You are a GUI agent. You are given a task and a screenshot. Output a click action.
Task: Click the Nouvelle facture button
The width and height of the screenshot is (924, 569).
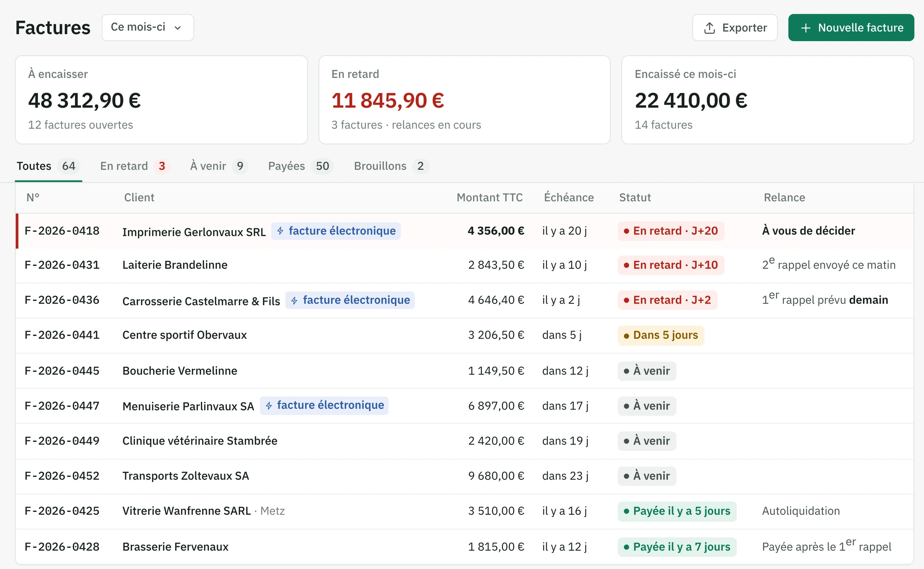click(x=851, y=27)
